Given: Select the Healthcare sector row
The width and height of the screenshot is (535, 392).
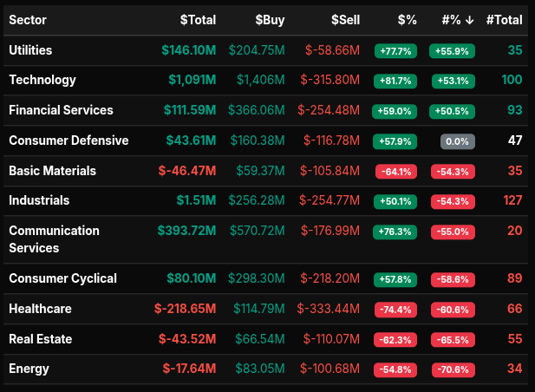Looking at the screenshot, I should coord(40,308).
